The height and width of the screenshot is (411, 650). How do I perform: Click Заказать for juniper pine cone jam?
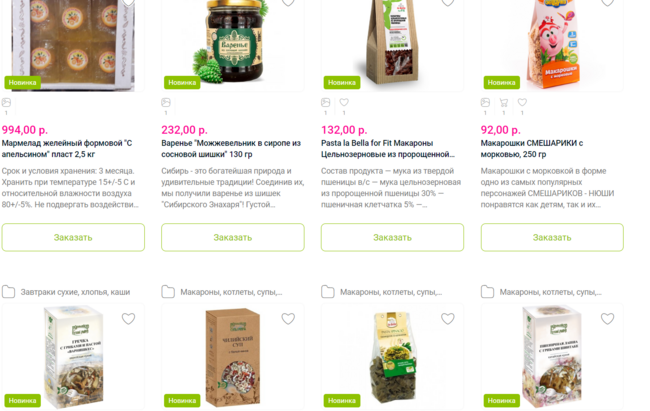coord(233,237)
